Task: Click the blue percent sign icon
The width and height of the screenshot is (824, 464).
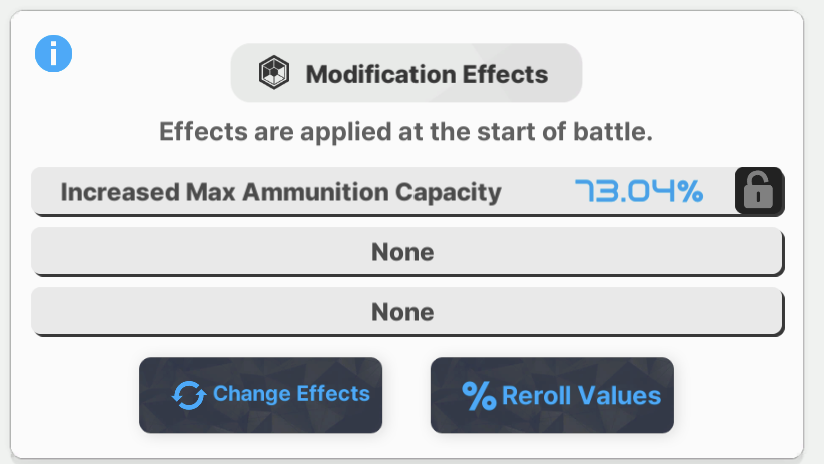Action: 479,396
